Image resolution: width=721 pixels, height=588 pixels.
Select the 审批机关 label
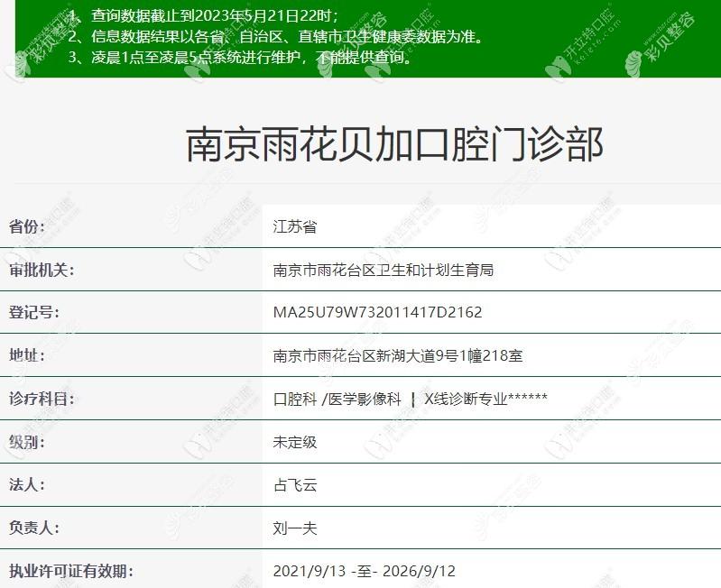pos(42,270)
